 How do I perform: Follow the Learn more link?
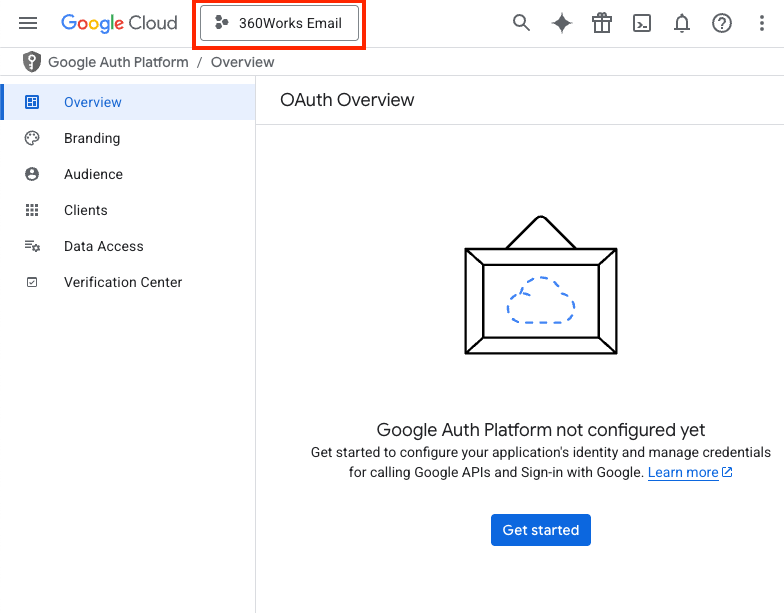pos(690,472)
